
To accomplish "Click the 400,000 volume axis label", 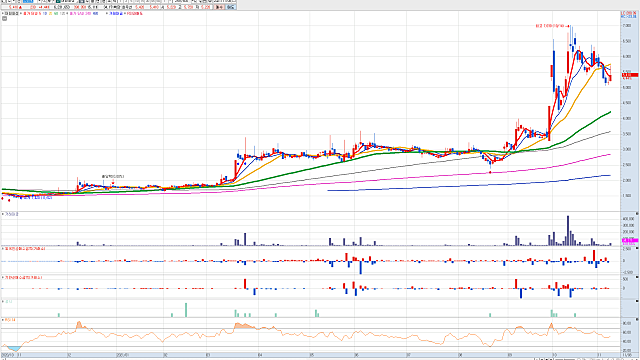I will [x=628, y=219].
